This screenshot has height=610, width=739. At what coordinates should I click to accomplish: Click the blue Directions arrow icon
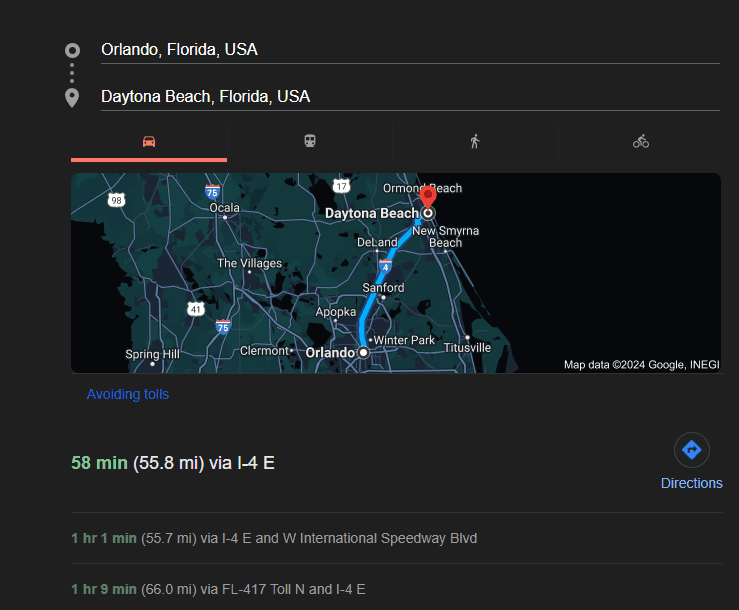[x=691, y=450]
